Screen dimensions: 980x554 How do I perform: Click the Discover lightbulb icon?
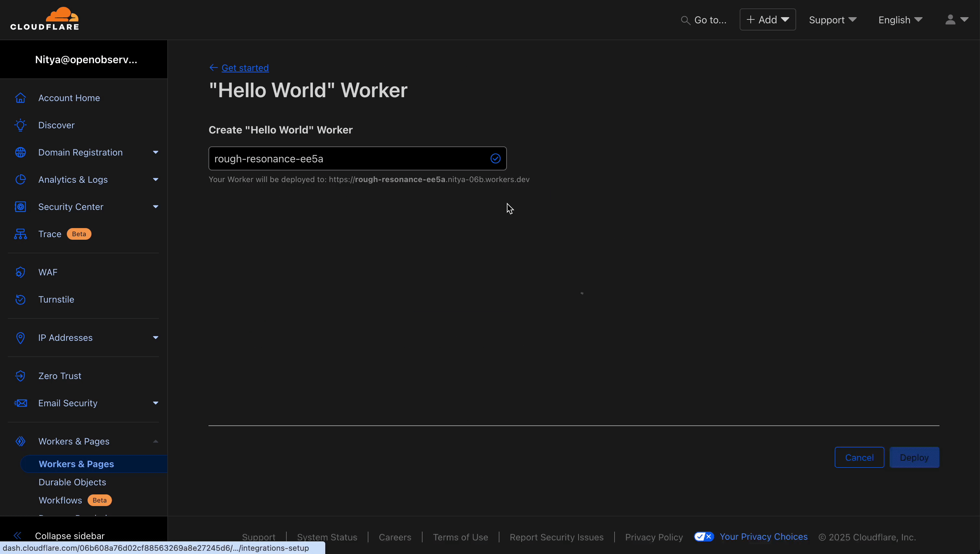click(20, 125)
